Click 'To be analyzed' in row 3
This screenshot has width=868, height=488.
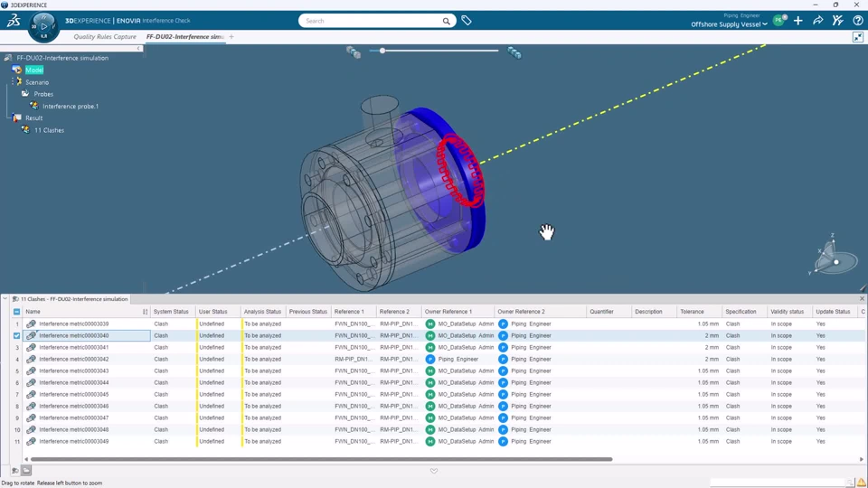click(263, 347)
